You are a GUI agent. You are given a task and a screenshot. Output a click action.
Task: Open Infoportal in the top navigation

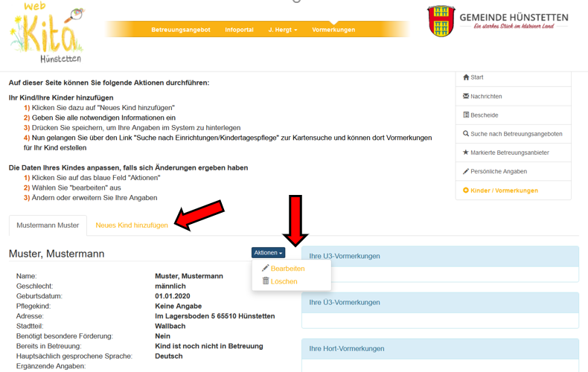[239, 30]
